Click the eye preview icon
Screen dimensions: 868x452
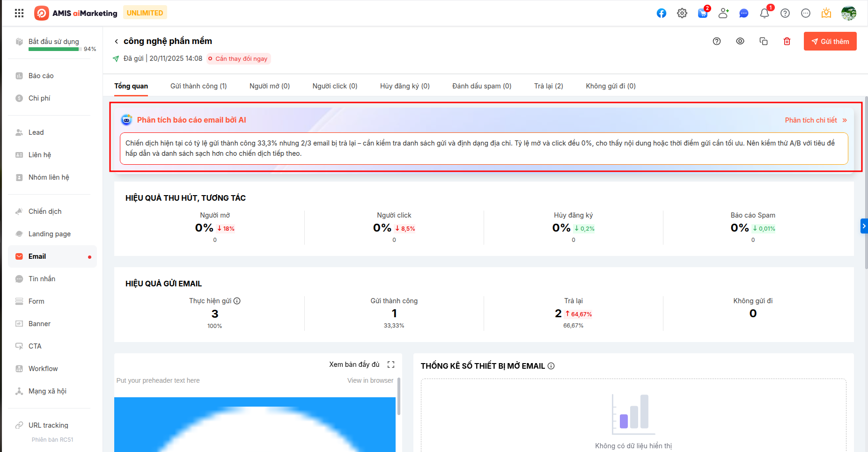(740, 41)
